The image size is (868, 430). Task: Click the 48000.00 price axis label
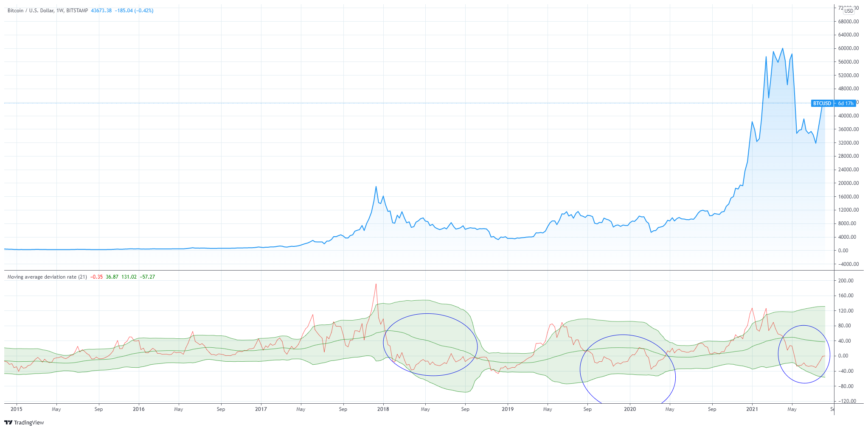[x=848, y=89]
